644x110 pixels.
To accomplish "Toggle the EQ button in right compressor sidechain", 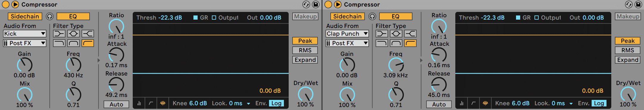I will pyautogui.click(x=396, y=16).
